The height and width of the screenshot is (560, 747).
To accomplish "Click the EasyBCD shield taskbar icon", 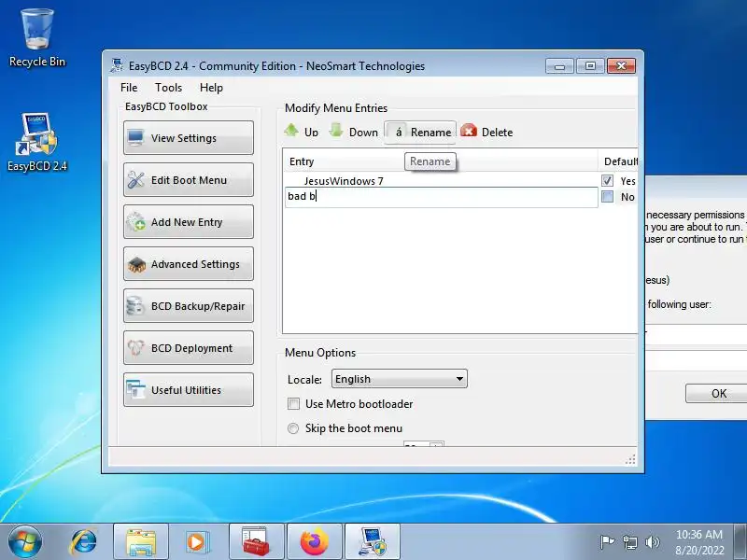I will (x=372, y=542).
